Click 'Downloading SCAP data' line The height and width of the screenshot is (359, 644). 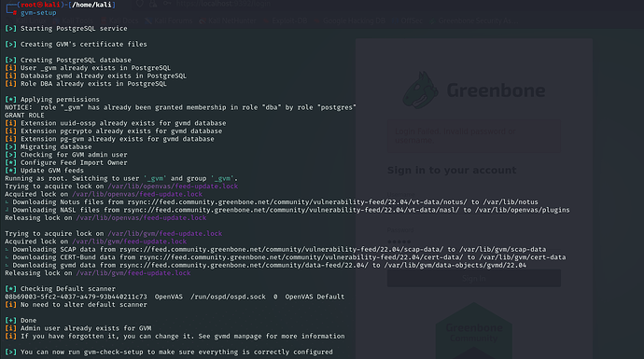pos(275,250)
